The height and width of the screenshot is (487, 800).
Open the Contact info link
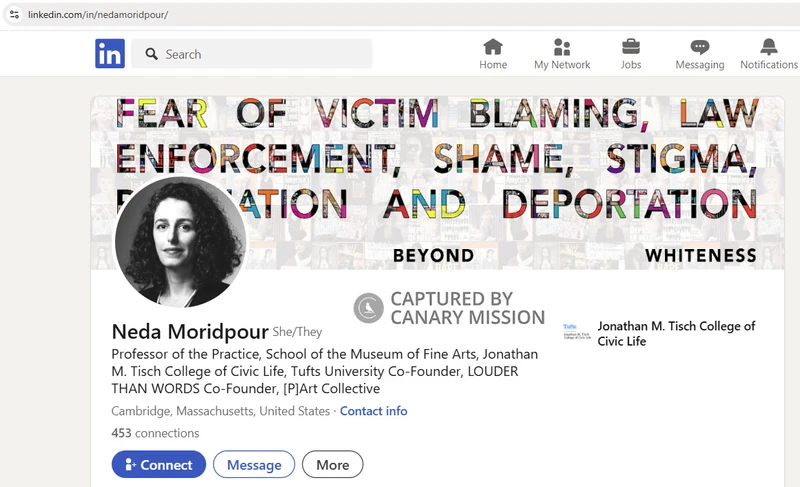(x=373, y=411)
